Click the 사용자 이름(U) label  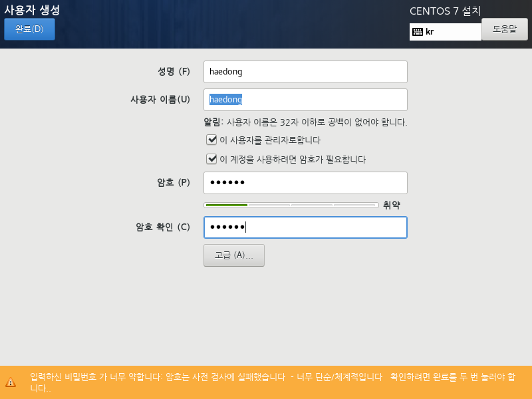pyautogui.click(x=160, y=100)
